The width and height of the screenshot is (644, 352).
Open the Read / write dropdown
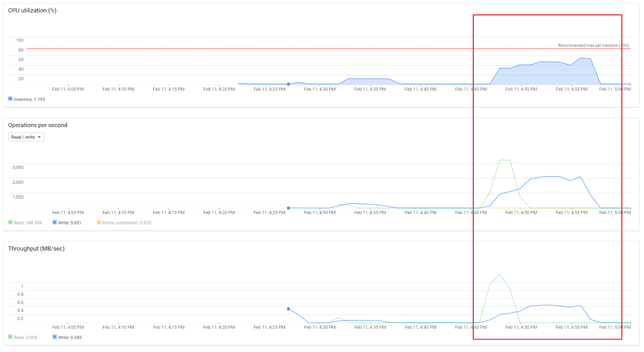[26, 137]
